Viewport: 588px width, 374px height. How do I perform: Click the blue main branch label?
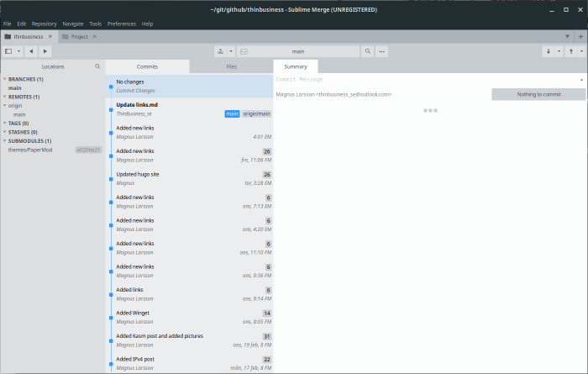(x=232, y=113)
